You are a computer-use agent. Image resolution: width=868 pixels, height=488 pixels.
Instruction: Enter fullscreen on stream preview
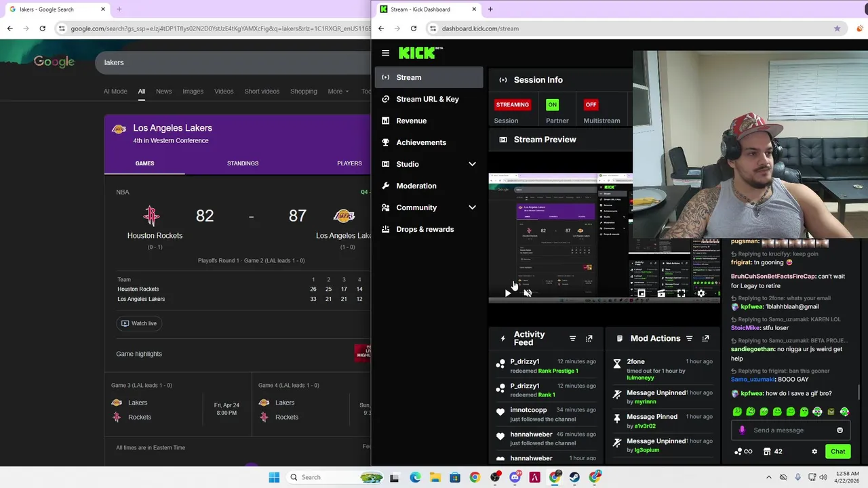pyautogui.click(x=681, y=293)
